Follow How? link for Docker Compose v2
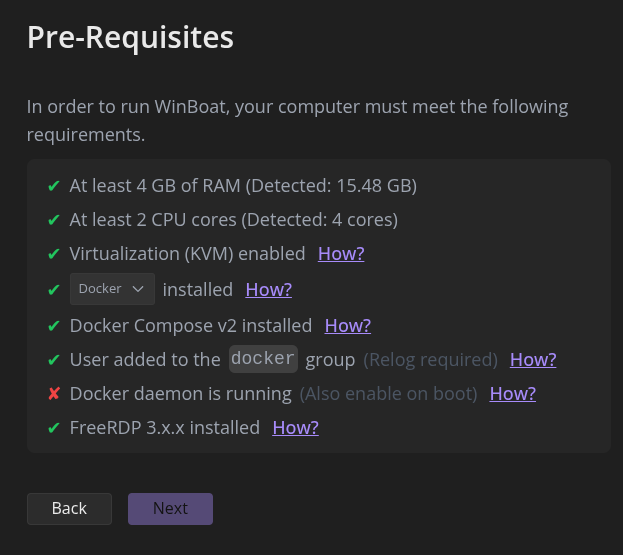 pos(347,325)
